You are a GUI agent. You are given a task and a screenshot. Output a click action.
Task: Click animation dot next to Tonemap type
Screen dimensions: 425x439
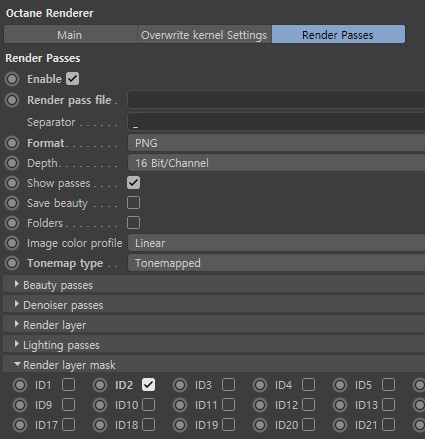point(12,263)
